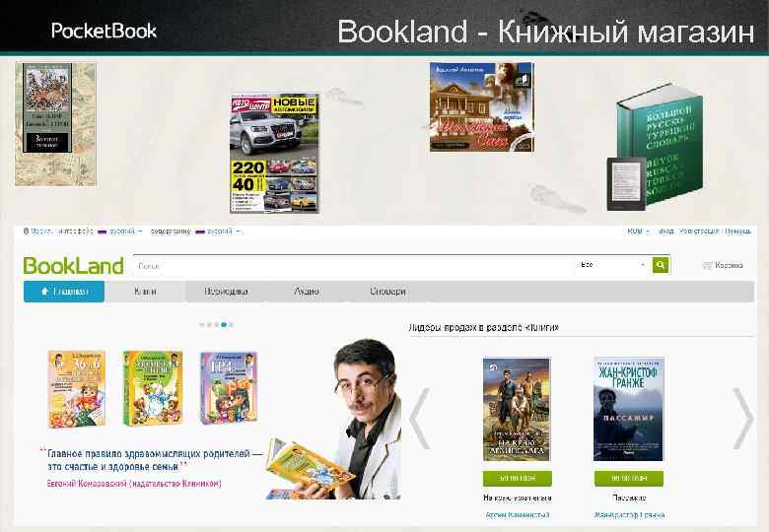The image size is (769, 532).
Task: Expand the RUB currency dropdown
Action: [x=638, y=232]
